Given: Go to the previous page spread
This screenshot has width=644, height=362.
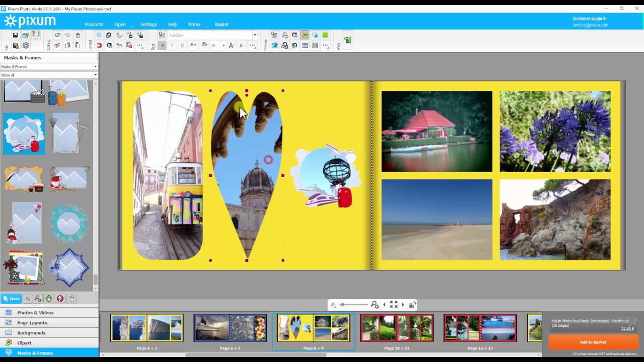Looking at the screenshot, I should click(x=384, y=305).
